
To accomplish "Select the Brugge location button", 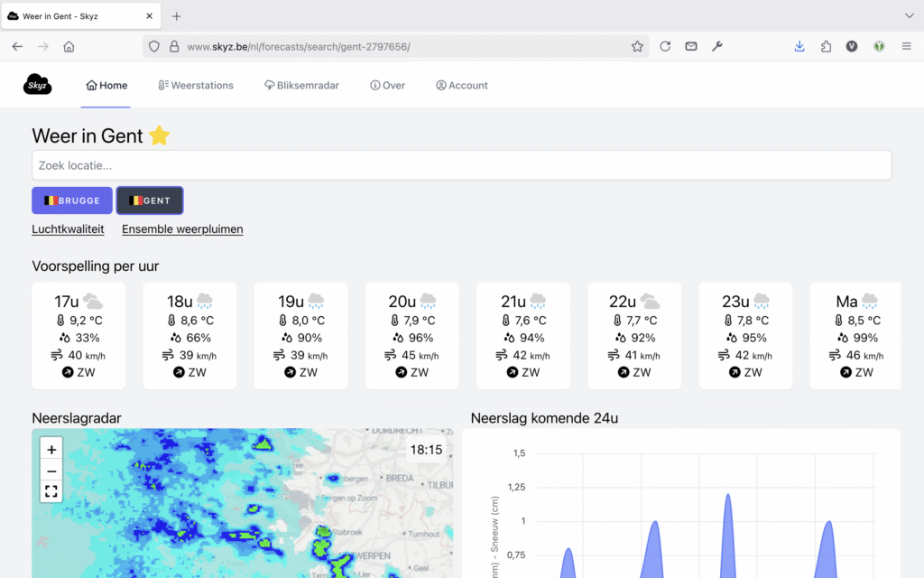I will [72, 200].
